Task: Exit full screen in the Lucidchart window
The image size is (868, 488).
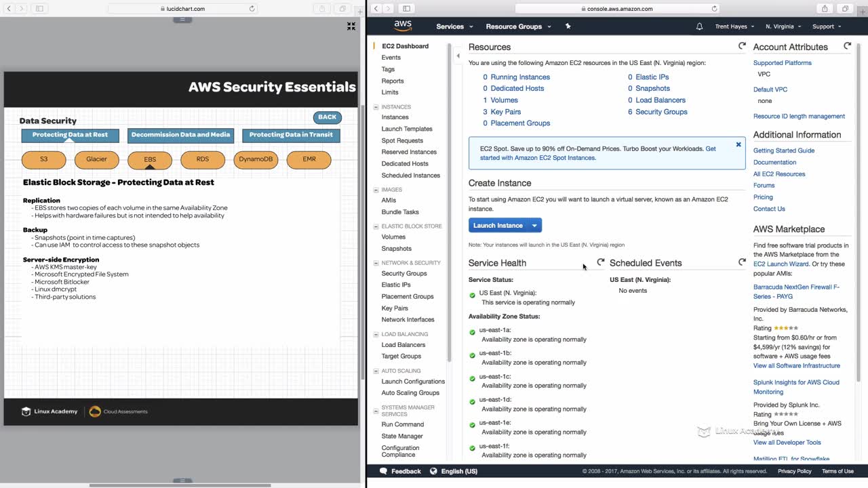Action: 351,26
